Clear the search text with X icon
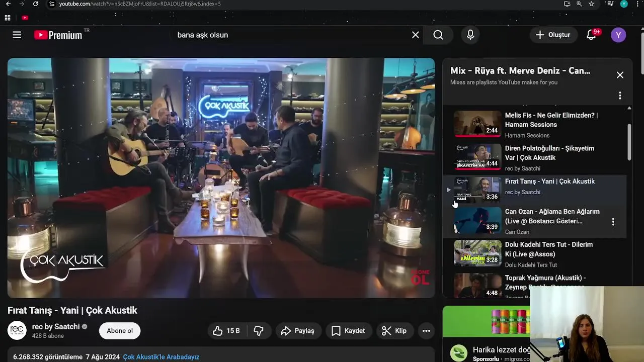This screenshot has height=362, width=644. (416, 35)
